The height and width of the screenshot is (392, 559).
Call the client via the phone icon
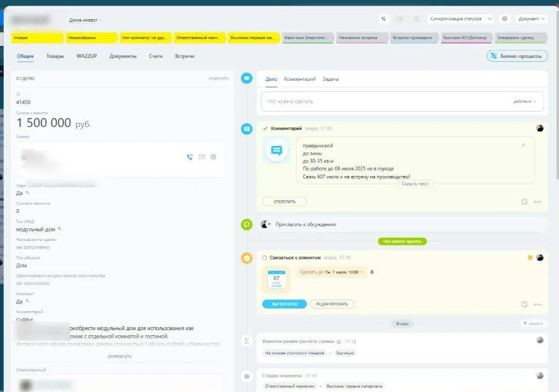coord(190,157)
